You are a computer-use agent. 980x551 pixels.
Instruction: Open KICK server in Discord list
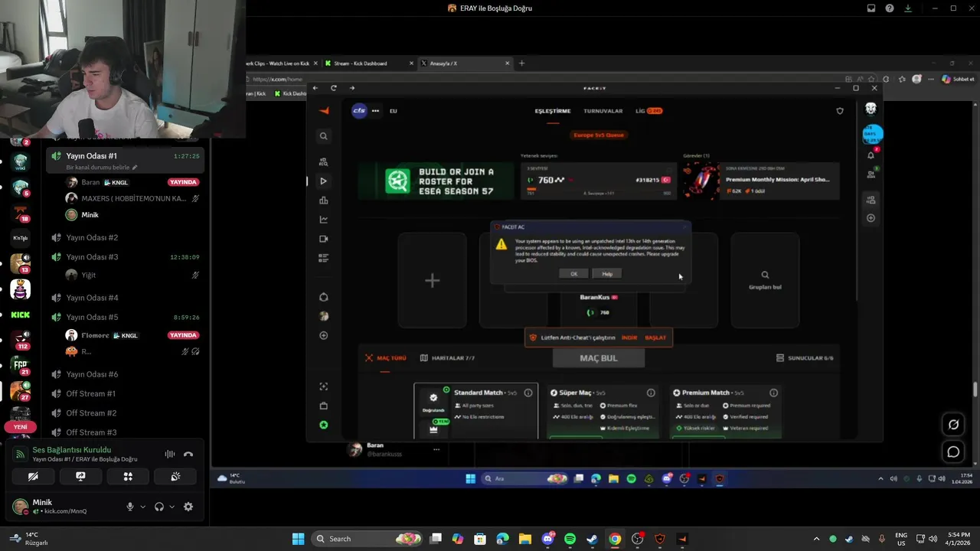coord(21,315)
